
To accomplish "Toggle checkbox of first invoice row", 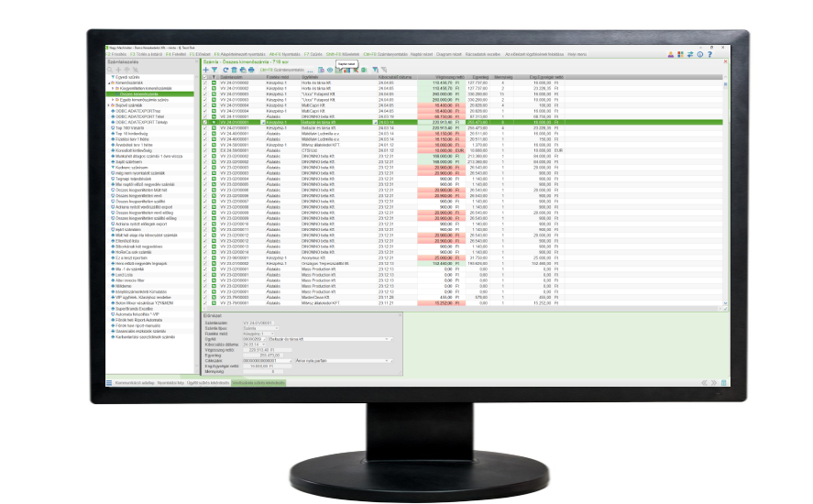I will click(205, 82).
